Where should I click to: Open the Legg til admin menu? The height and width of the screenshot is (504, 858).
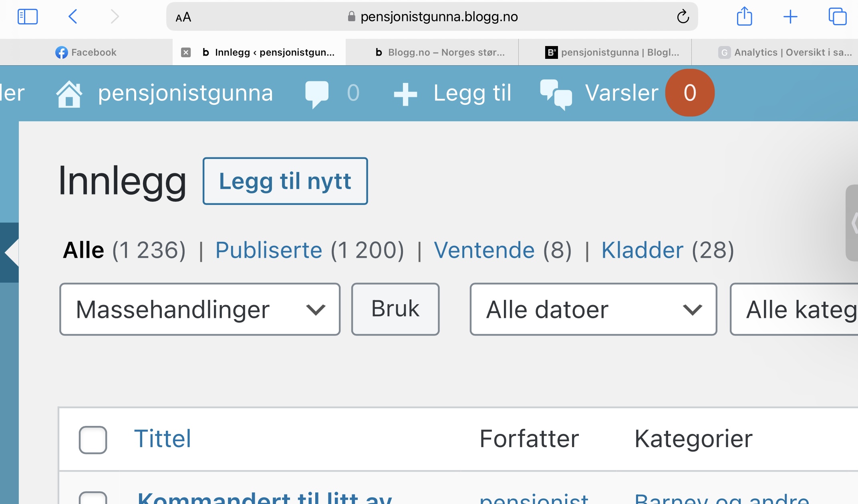pyautogui.click(x=472, y=93)
